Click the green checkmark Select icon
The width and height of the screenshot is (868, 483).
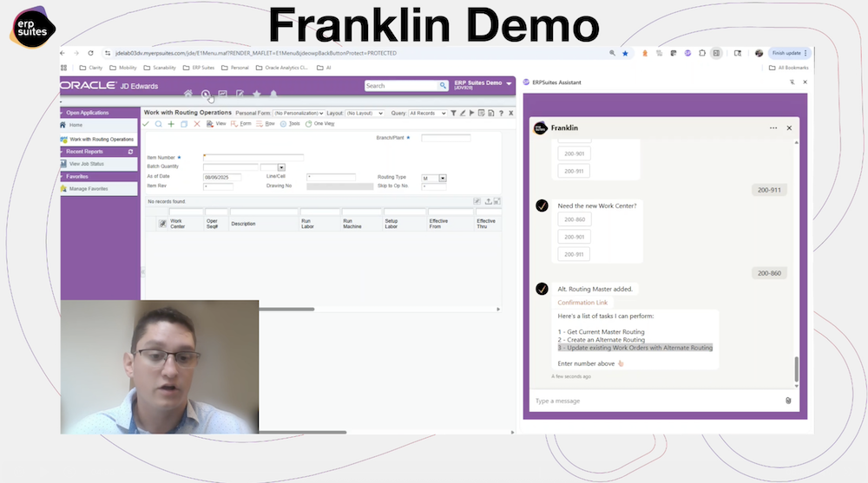(x=146, y=124)
